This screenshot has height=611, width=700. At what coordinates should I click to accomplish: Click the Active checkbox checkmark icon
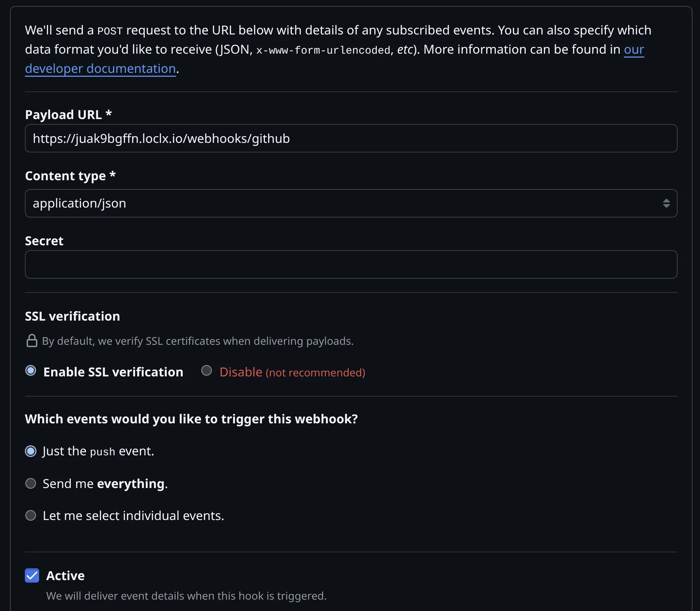pos(32,576)
